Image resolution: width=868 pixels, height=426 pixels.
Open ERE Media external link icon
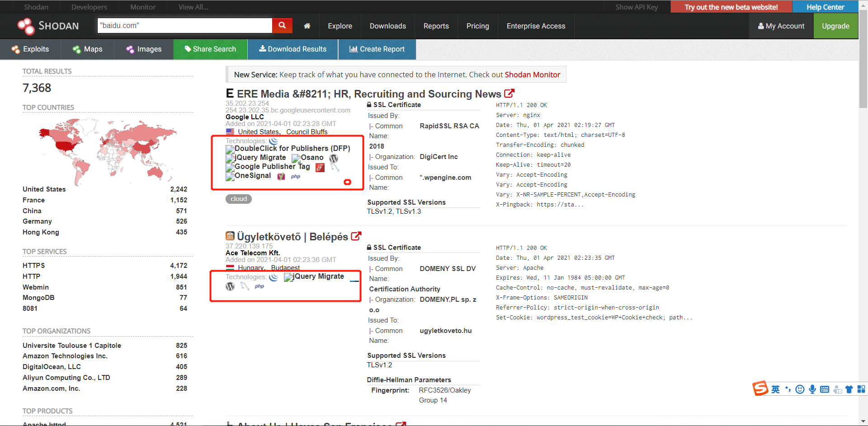(509, 94)
